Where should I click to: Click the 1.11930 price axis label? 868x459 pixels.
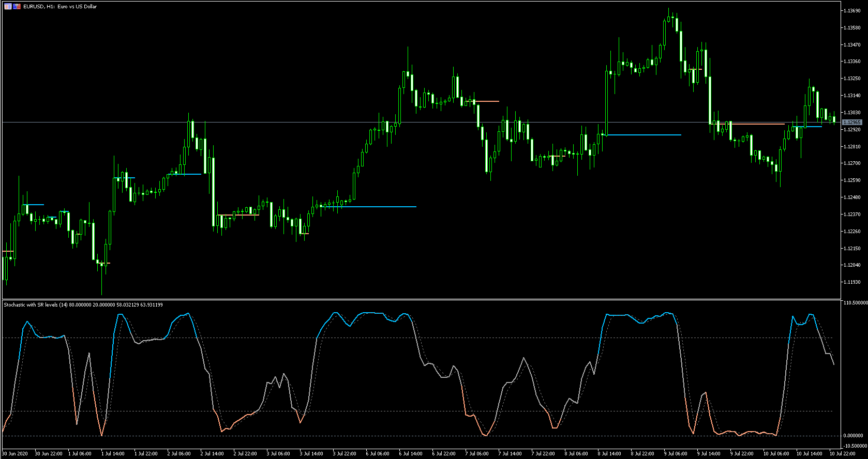click(x=851, y=282)
